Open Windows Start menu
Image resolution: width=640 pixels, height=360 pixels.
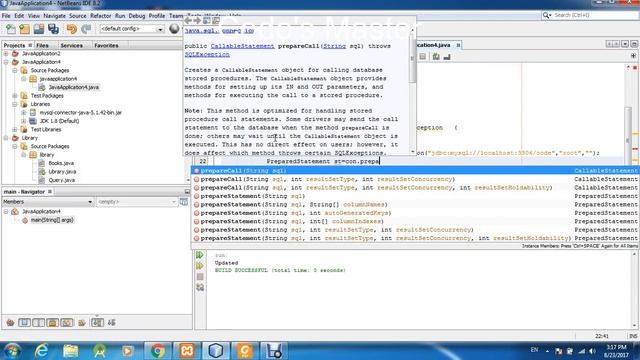coord(12,351)
